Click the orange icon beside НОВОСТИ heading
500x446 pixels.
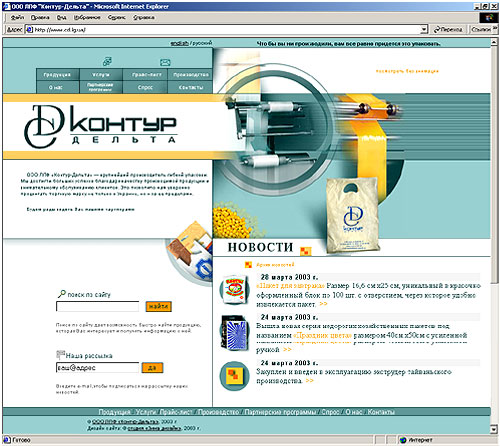(305, 251)
